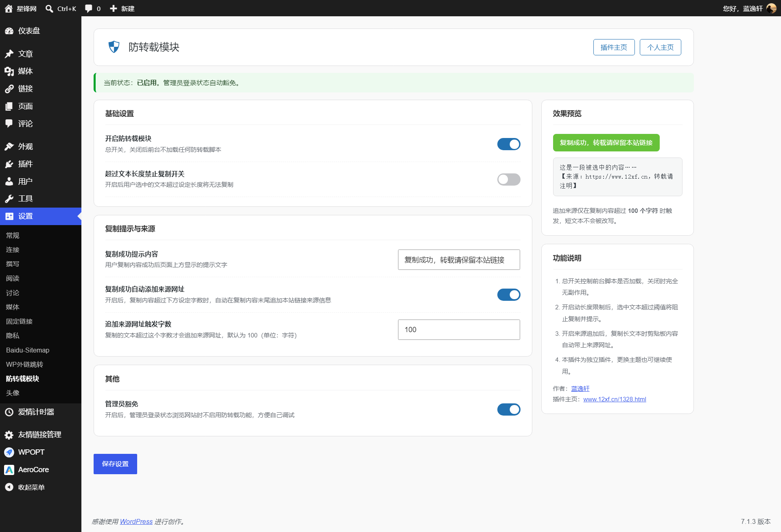
Task: Click the AeroCore logo icon
Action: (9, 470)
